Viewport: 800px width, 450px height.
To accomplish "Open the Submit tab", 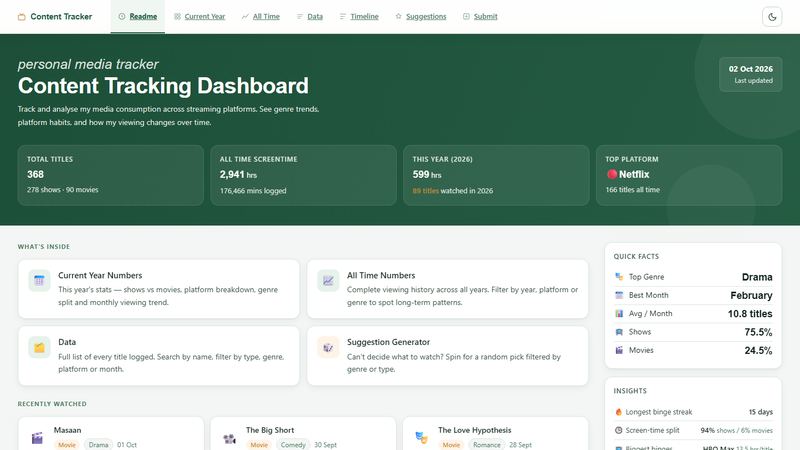I will coord(480,16).
